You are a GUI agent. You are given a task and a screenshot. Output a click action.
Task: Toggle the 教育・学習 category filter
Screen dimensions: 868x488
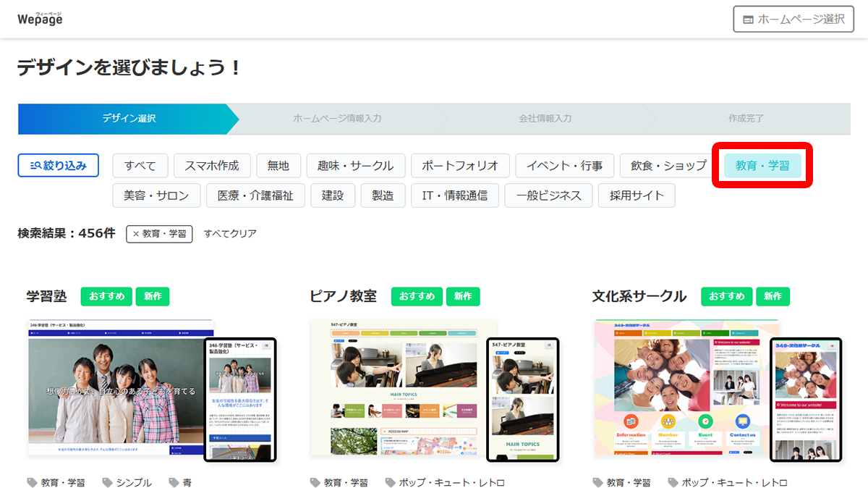coord(762,166)
